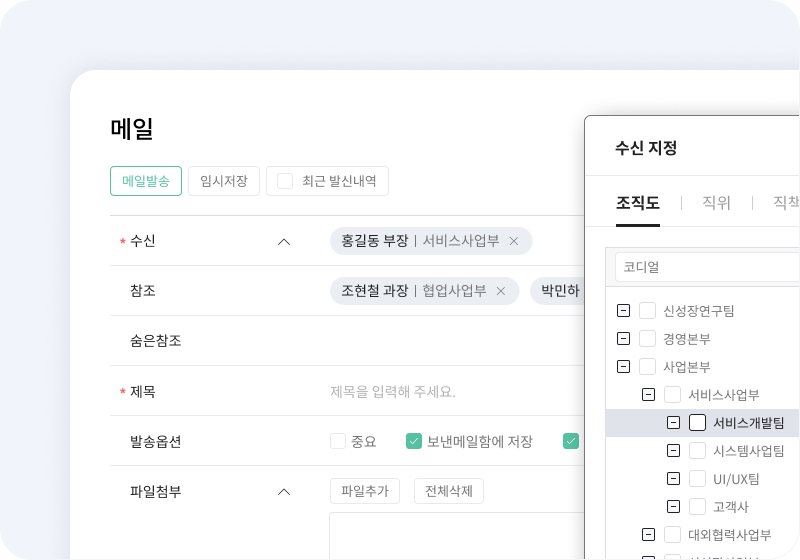Click minus icon beside UI/UX팀
The height and width of the screenshot is (560, 800).
pos(674,479)
